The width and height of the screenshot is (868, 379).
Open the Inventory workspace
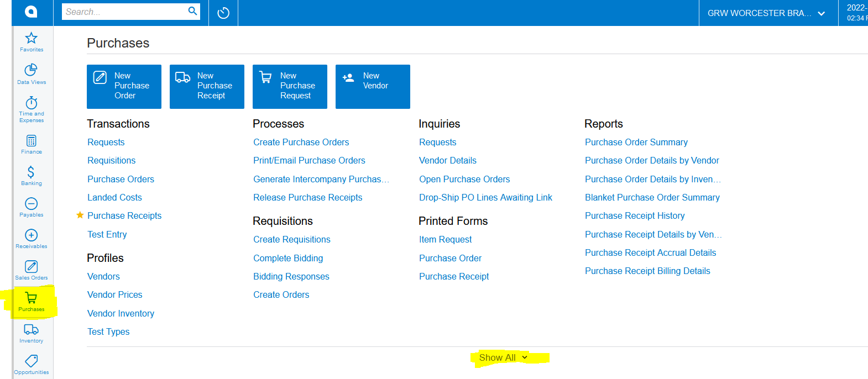pos(32,333)
